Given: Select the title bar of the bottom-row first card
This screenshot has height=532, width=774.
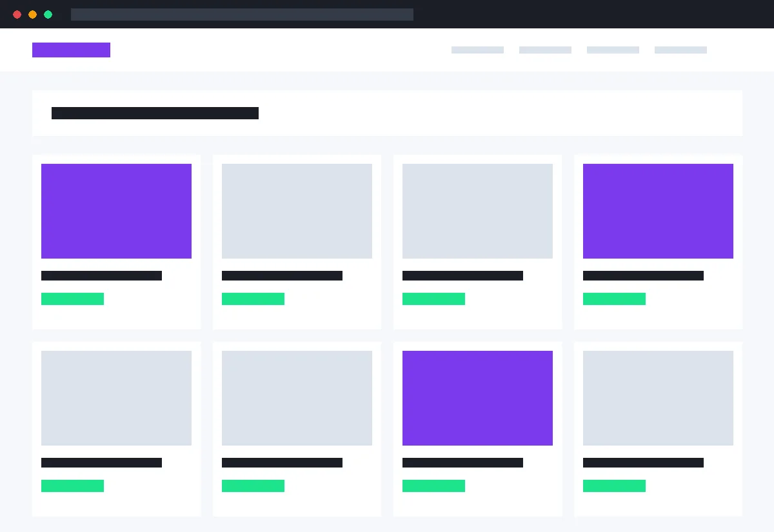Looking at the screenshot, I should 101,462.
